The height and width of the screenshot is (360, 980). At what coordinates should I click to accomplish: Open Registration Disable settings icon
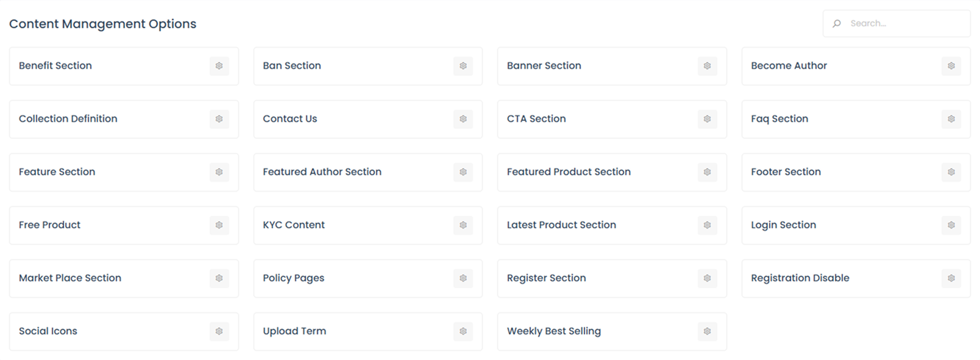951,278
